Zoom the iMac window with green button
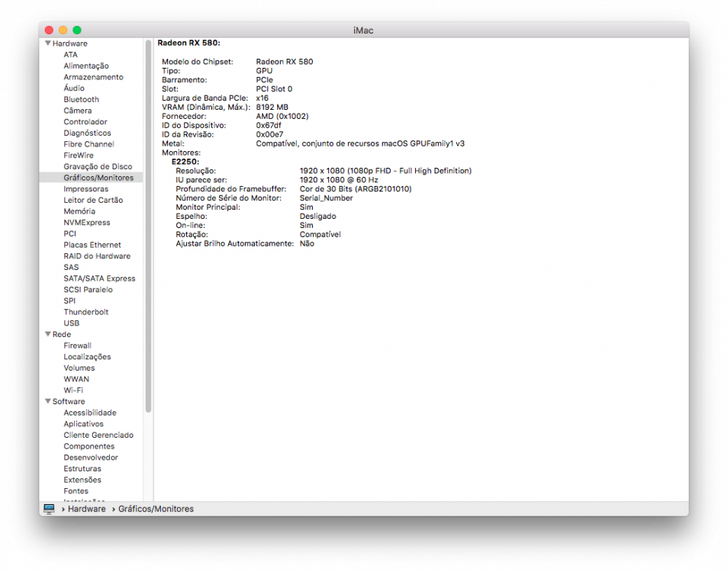 click(x=77, y=31)
